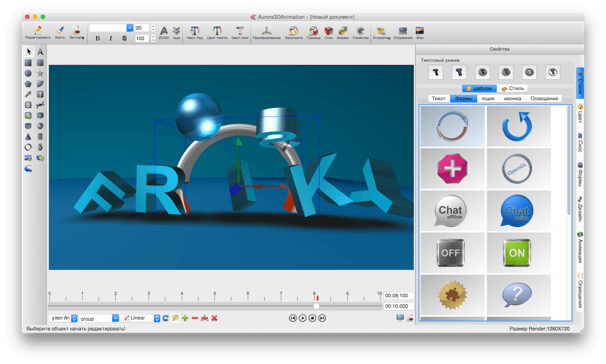This screenshot has width=606, height=364.
Task: Click the timeline playback slider knob
Action: click(x=316, y=306)
